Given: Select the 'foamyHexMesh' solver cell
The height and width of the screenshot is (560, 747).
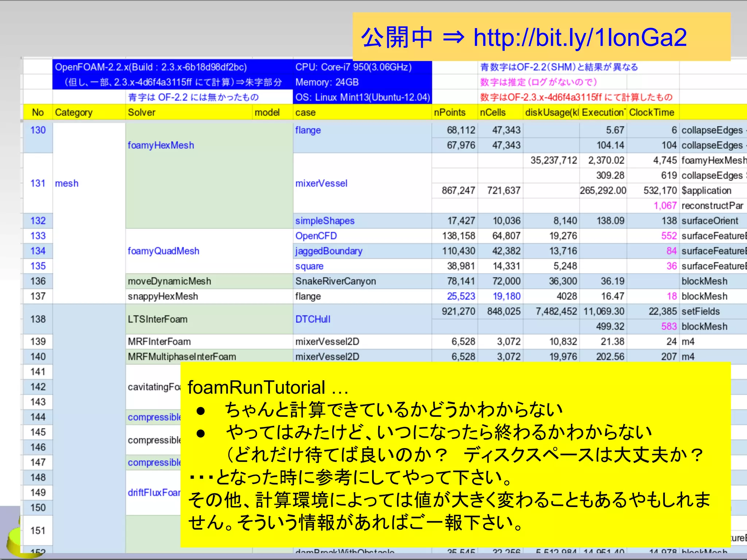Looking at the screenshot, I should [209, 175].
